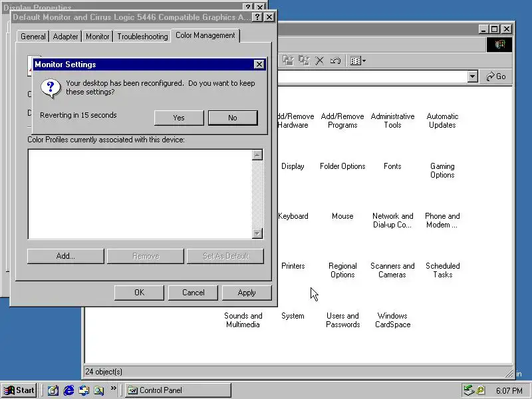Click the Remove color profile button

(x=146, y=256)
